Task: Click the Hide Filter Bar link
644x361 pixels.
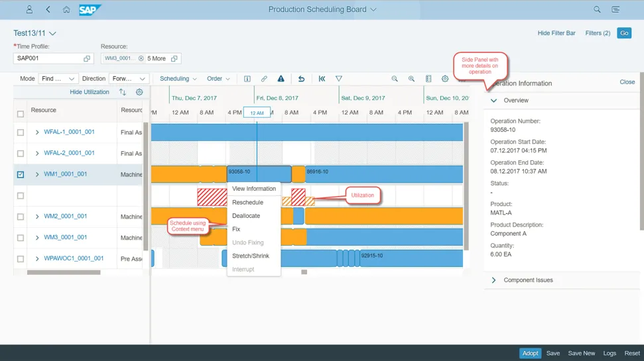Action: point(556,33)
